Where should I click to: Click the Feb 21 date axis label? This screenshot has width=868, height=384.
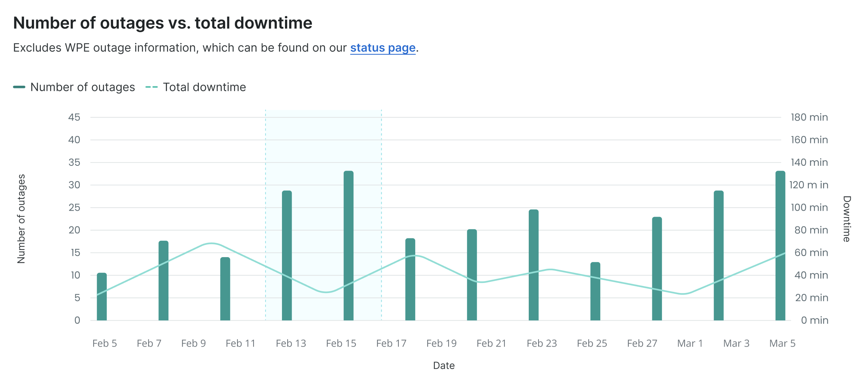[491, 343]
